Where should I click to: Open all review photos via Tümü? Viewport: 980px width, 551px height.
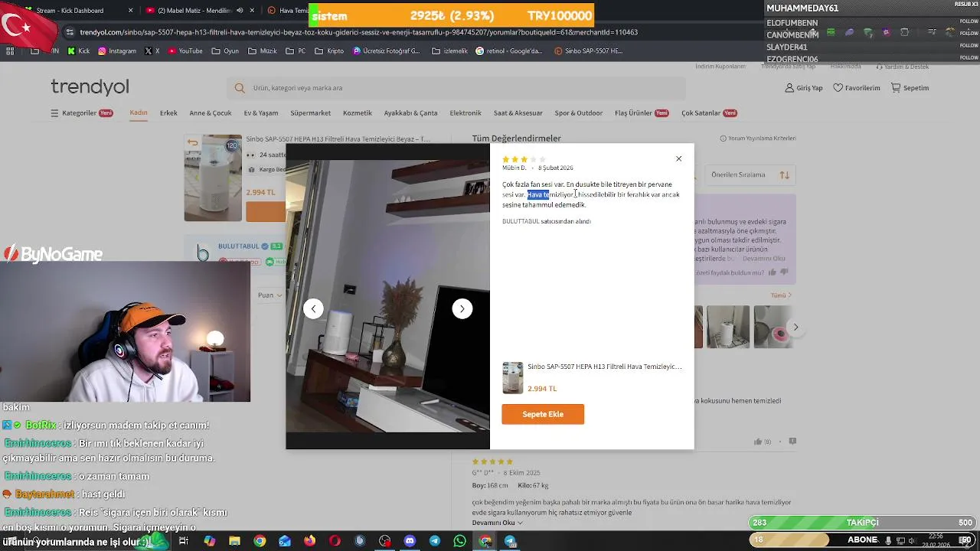[x=781, y=295]
